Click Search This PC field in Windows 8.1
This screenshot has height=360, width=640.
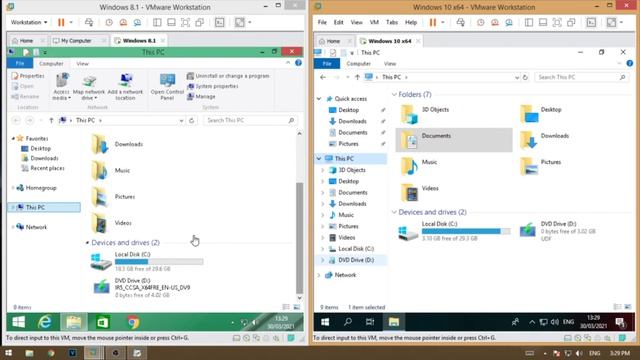point(250,120)
